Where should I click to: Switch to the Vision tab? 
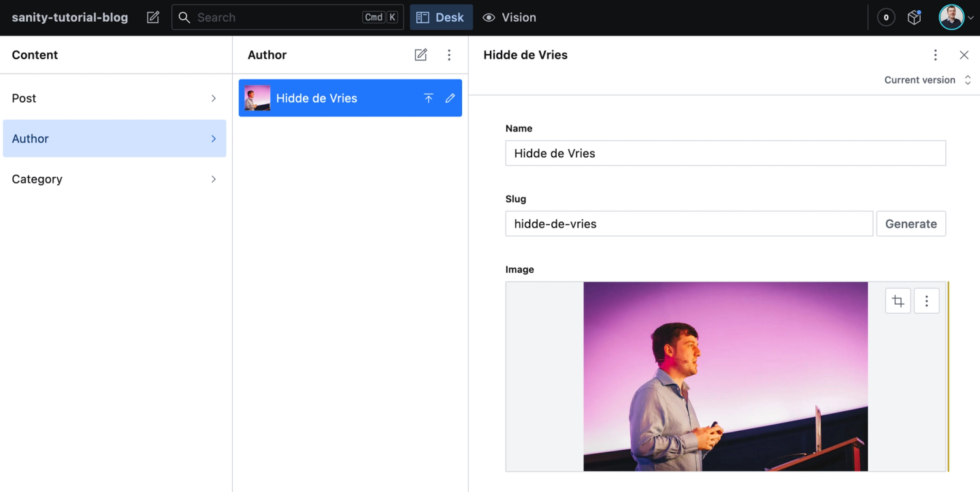(x=509, y=17)
